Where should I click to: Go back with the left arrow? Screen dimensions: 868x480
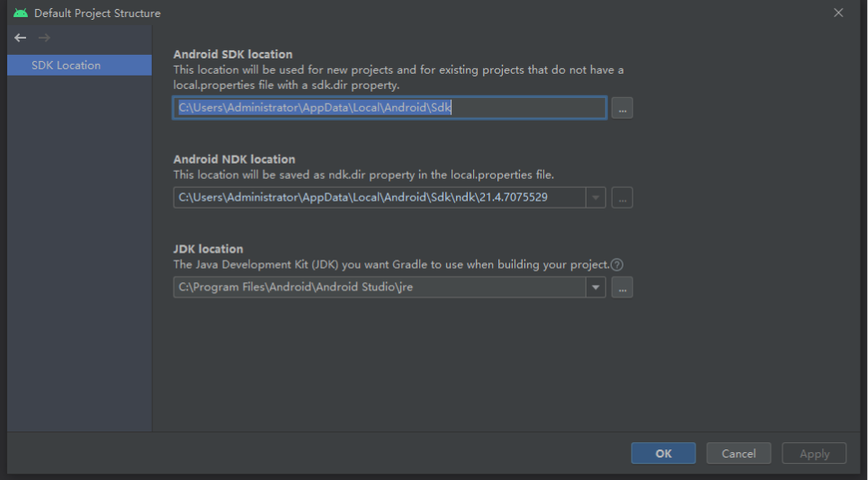[x=21, y=38]
